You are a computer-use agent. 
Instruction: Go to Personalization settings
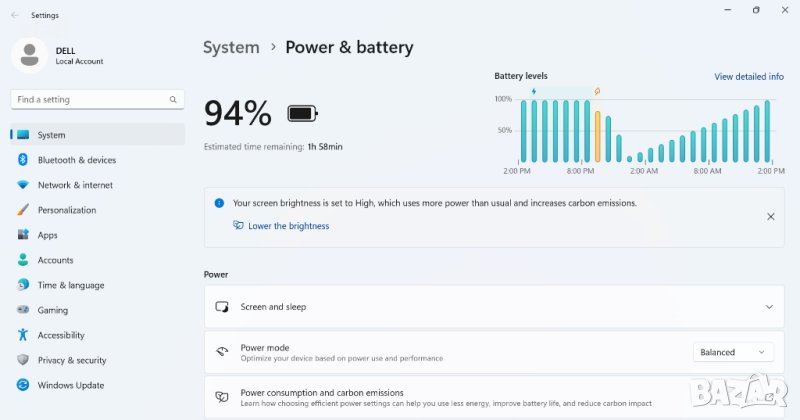coord(66,210)
